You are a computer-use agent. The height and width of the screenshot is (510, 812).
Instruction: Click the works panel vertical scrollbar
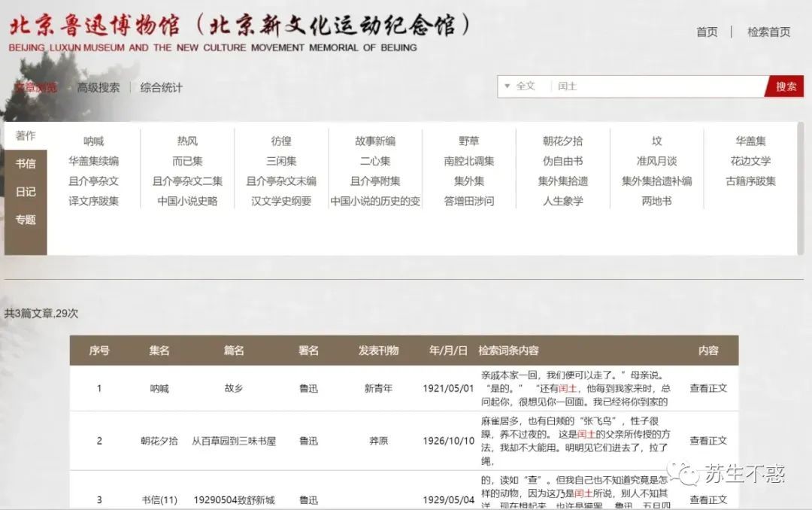tap(801, 189)
